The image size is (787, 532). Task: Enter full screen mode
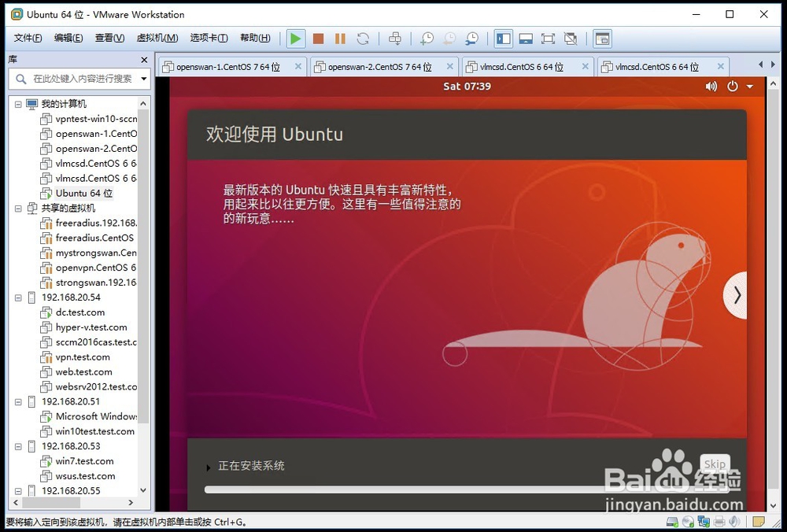(548, 39)
